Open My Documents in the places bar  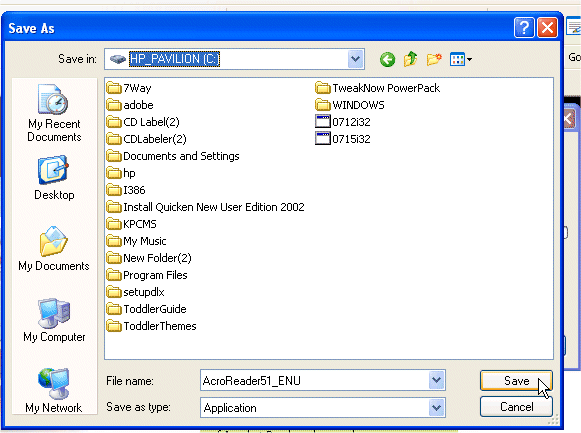coord(54,249)
